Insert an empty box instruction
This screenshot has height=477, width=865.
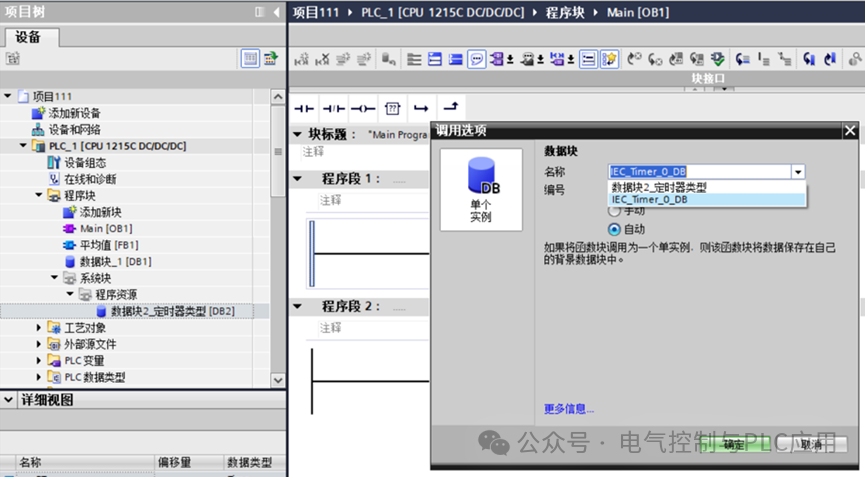[392, 109]
